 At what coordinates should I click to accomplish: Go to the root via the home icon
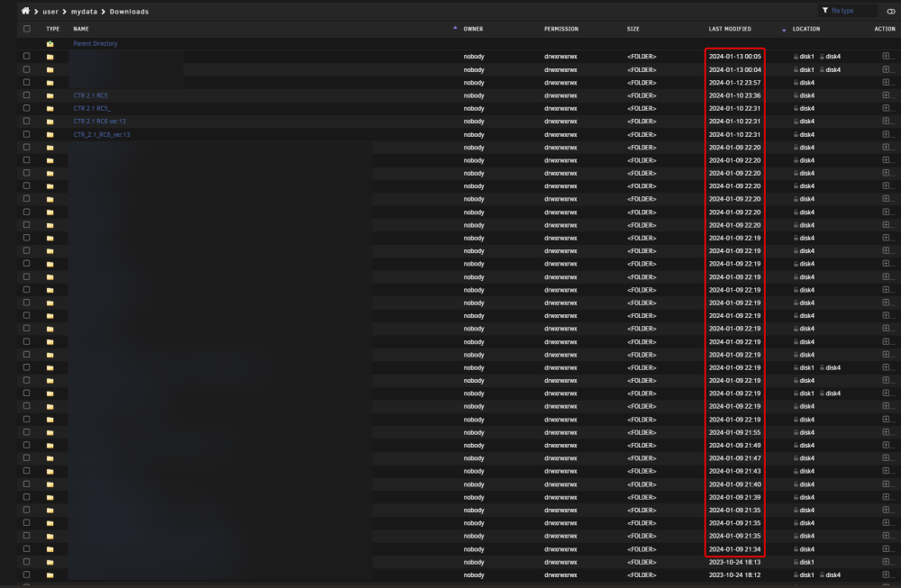pyautogui.click(x=25, y=11)
